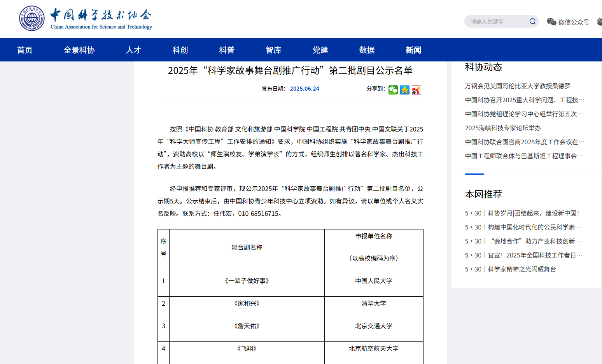Open the 智库 navigation menu item
This screenshot has width=602, height=364.
[x=273, y=50]
